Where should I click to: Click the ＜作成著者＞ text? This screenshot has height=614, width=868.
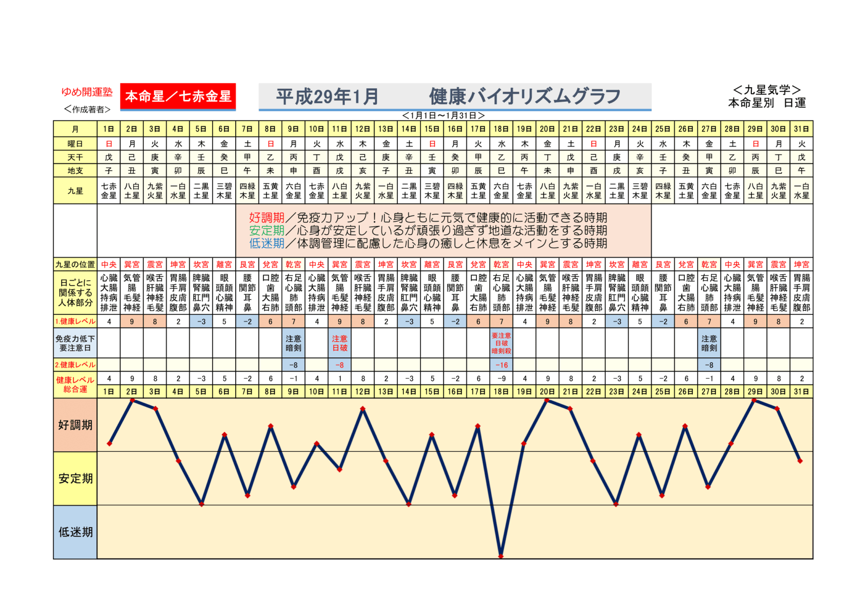pos(87,109)
